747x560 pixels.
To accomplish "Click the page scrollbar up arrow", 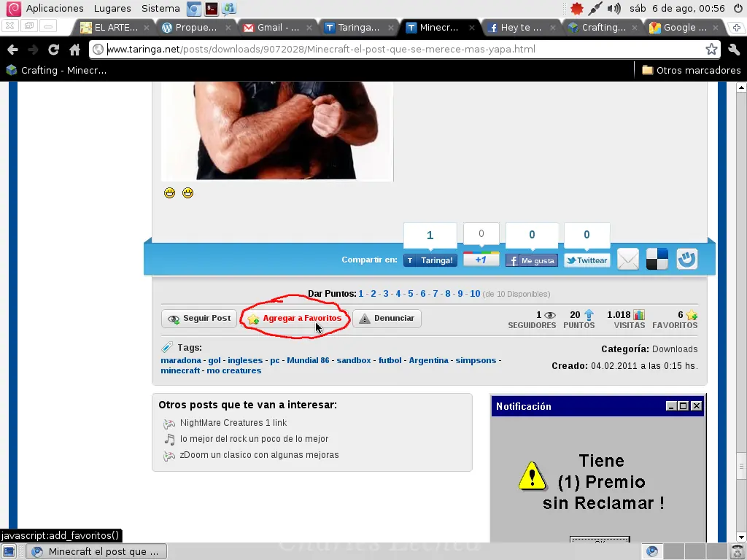I will coord(741,87).
